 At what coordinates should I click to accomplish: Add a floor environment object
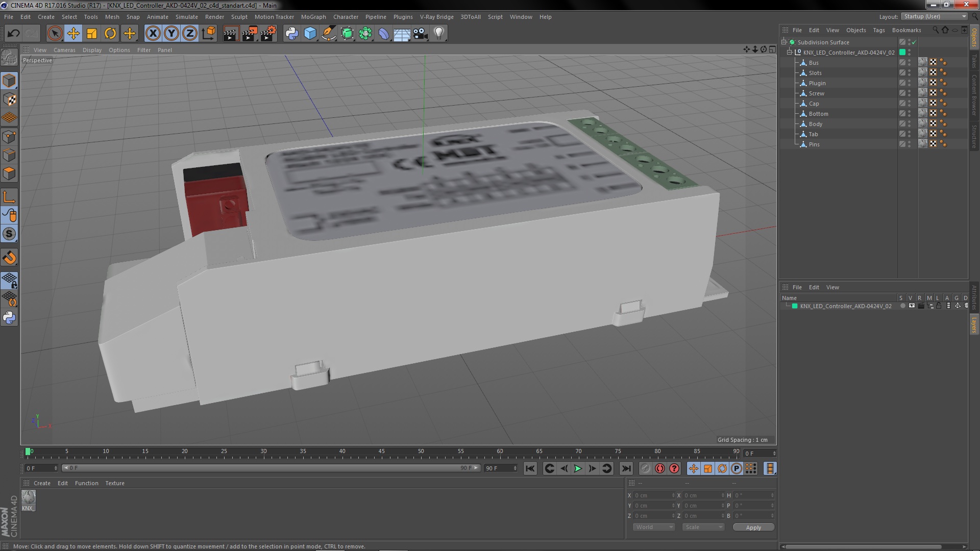tap(402, 34)
